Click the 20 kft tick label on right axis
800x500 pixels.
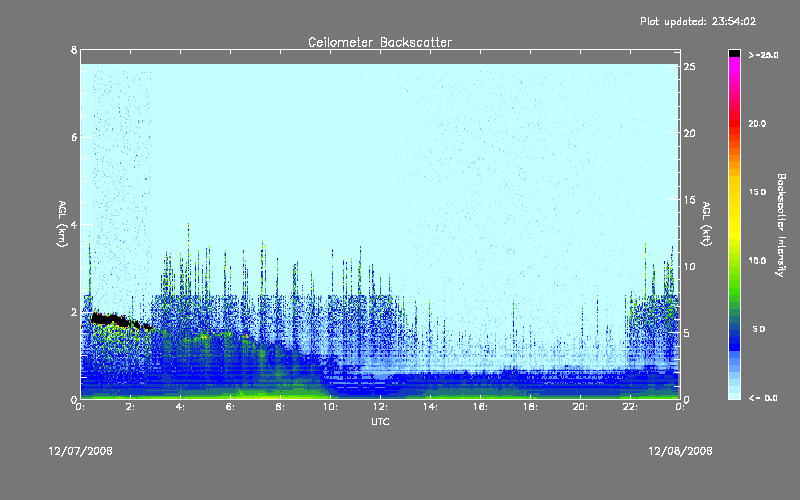(x=690, y=133)
